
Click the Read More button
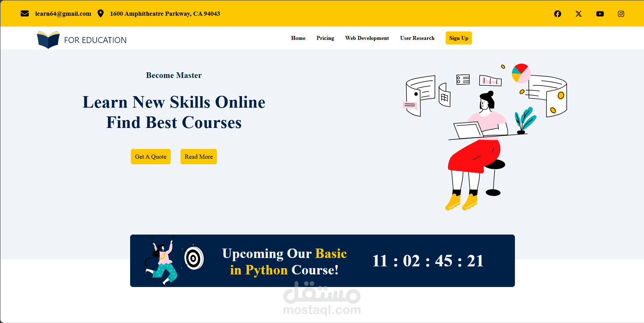coord(199,157)
